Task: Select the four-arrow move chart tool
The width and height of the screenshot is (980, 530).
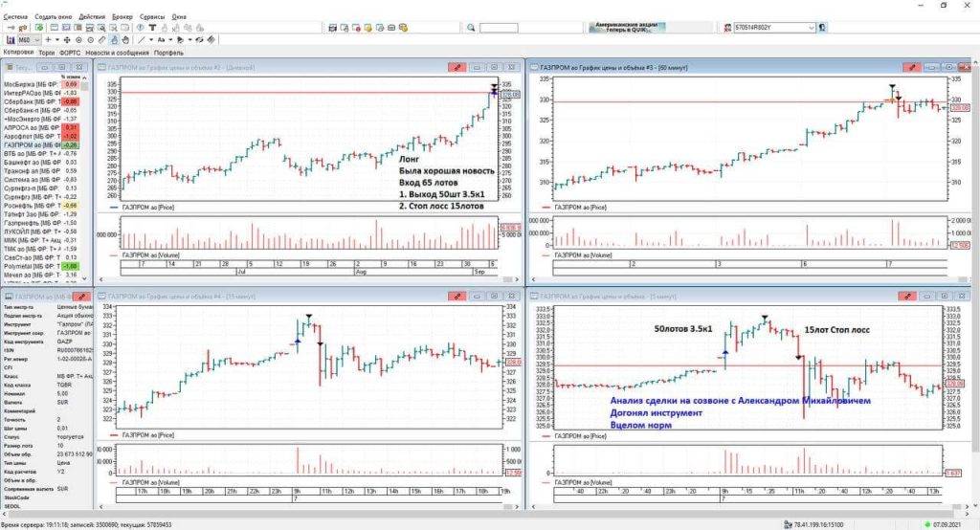Action: (x=67, y=40)
